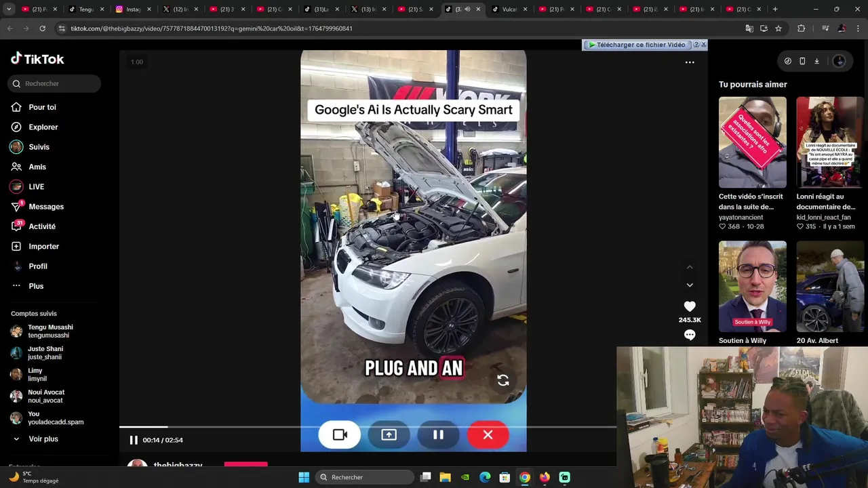Open the Chrome three-dots menu
This screenshot has width=868, height=488.
pyautogui.click(x=858, y=28)
